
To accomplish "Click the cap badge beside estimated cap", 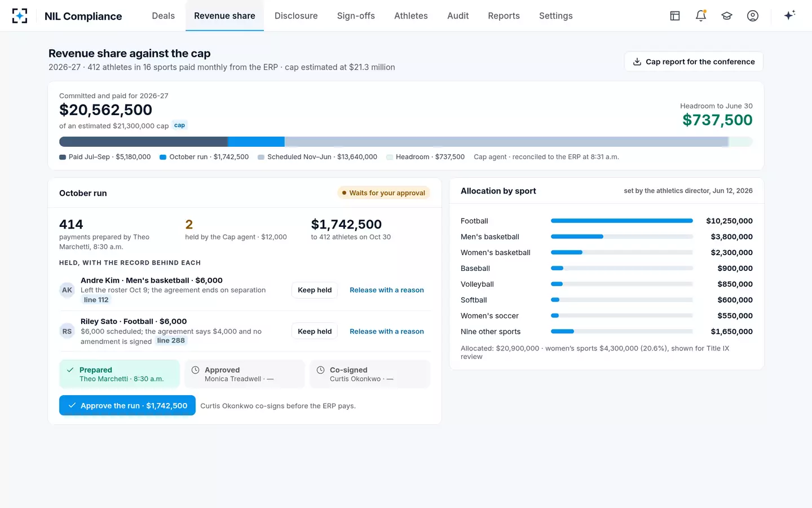I will click(179, 125).
